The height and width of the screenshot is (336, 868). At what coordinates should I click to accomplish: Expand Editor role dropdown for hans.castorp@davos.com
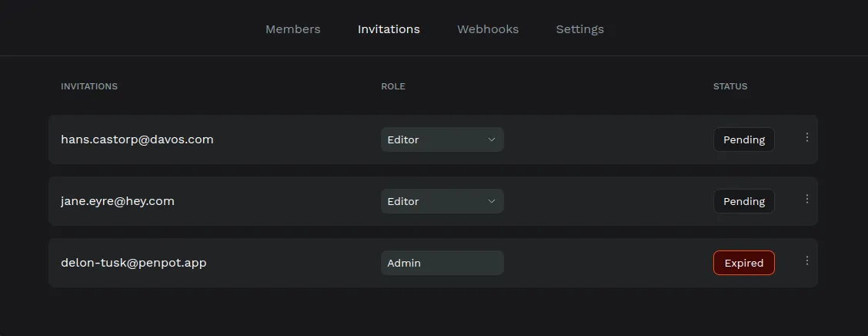pos(441,139)
